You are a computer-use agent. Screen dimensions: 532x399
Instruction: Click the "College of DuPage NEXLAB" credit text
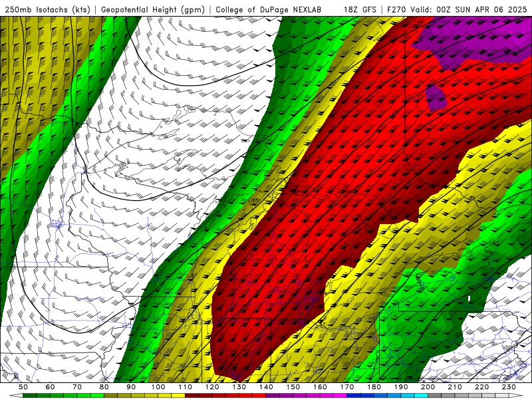pos(269,9)
